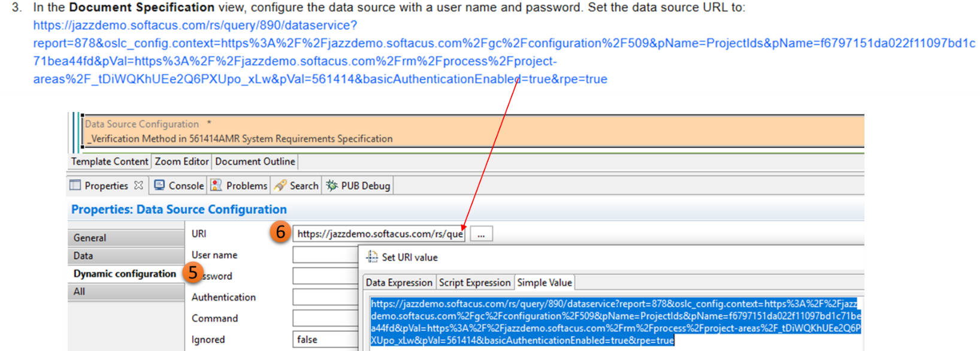Close the Properties view tab
980x351 pixels.
[x=138, y=185]
